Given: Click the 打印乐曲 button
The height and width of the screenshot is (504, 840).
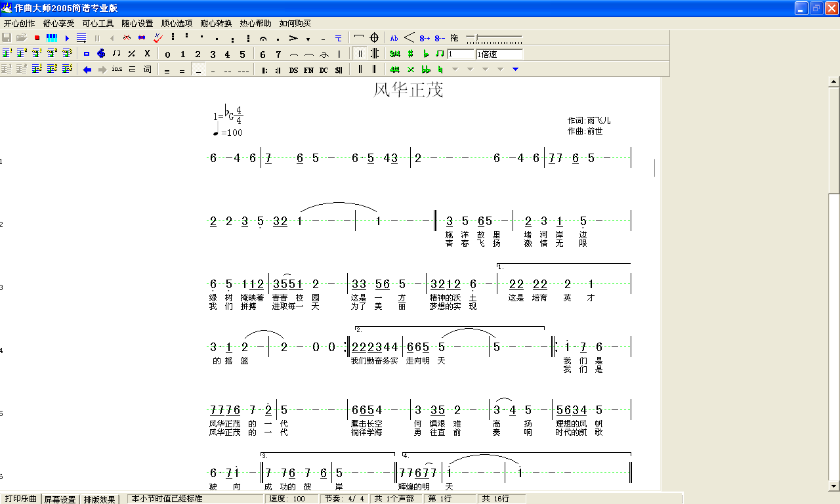Looking at the screenshot, I should [x=20, y=499].
